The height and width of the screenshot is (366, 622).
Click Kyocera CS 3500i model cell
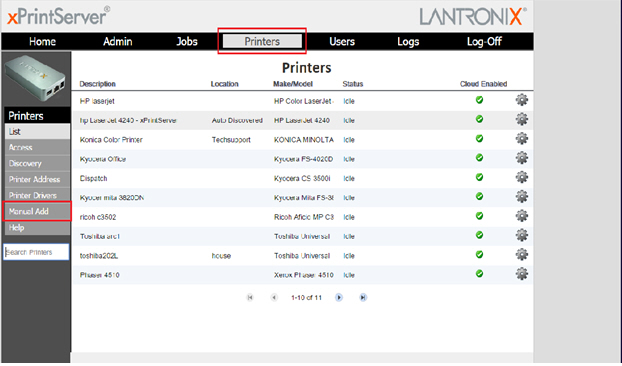(302, 178)
